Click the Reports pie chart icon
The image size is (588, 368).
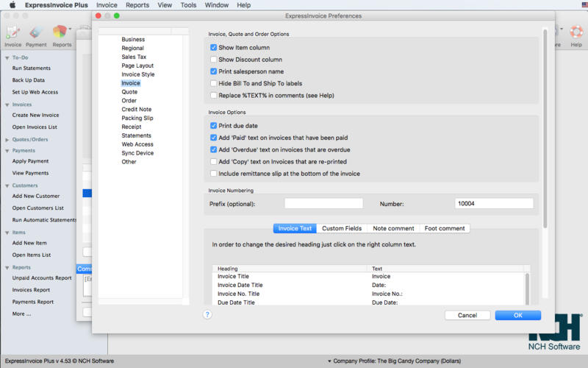(61, 34)
